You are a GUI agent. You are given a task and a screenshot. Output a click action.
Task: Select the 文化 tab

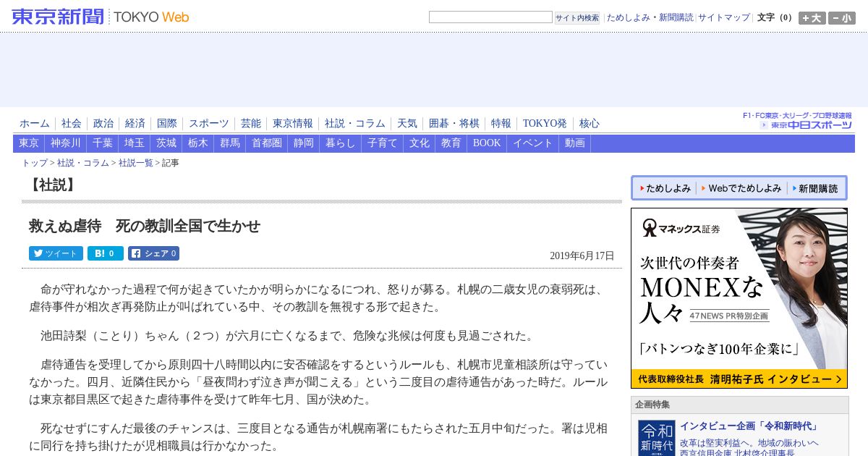[420, 143]
